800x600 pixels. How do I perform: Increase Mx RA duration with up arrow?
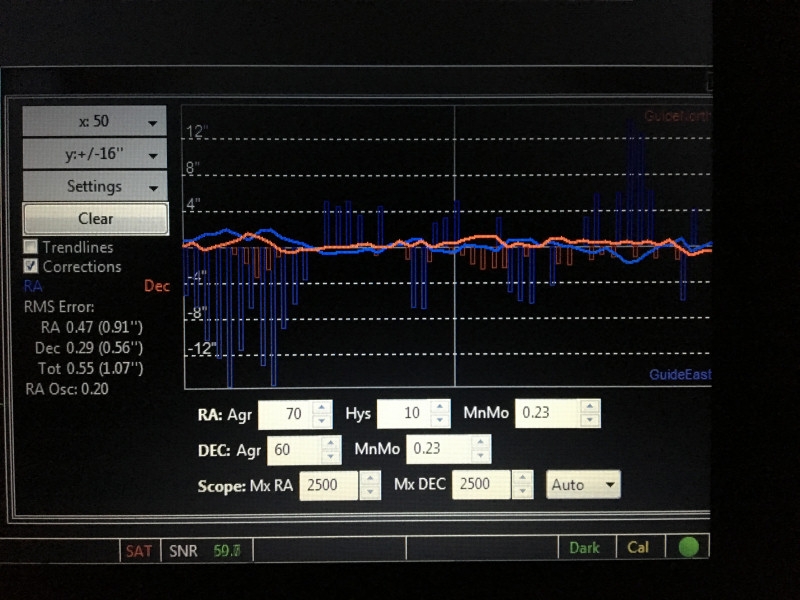[x=370, y=479]
